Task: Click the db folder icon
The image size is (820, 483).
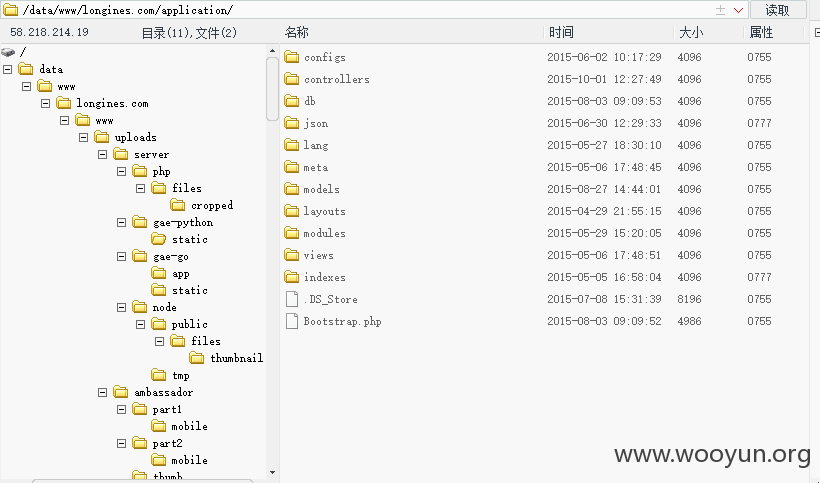Action: click(292, 101)
